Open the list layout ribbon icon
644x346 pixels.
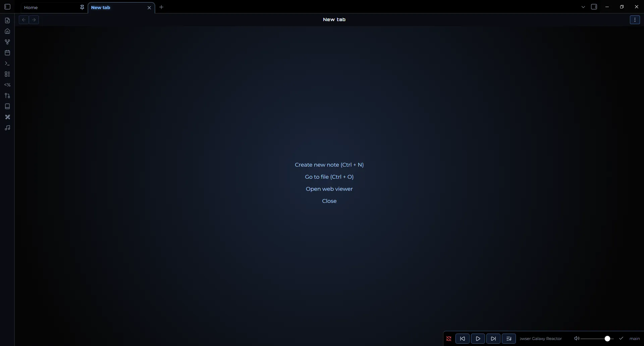coord(7,74)
